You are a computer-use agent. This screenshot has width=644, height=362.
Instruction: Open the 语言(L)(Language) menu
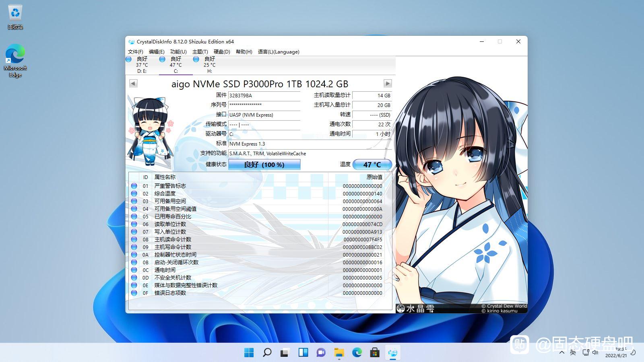(x=279, y=51)
